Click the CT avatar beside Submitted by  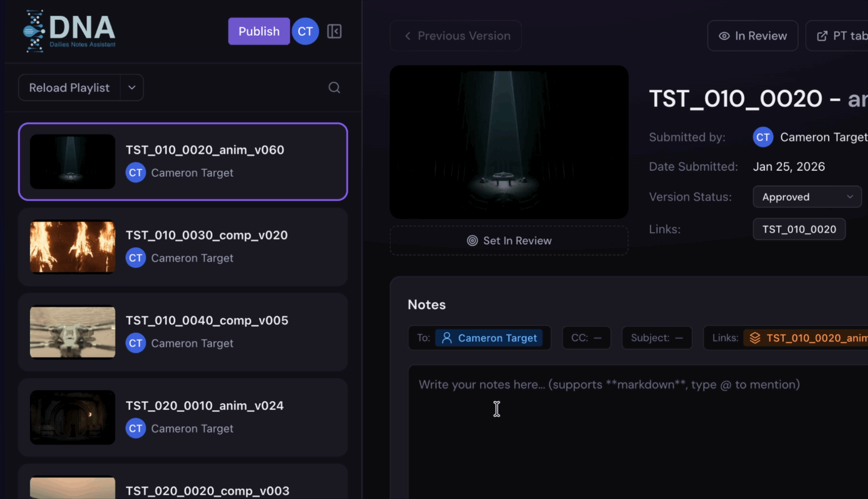click(763, 137)
